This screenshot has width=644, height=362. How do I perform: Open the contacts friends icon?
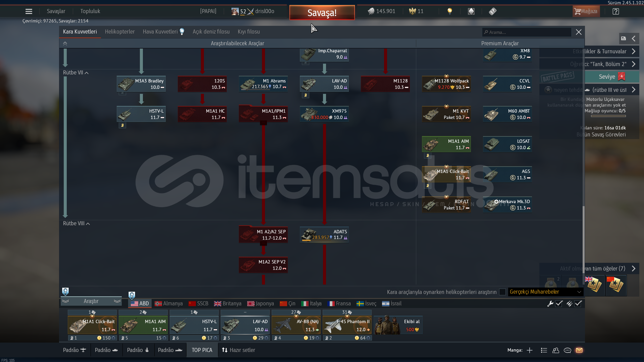[x=556, y=350]
